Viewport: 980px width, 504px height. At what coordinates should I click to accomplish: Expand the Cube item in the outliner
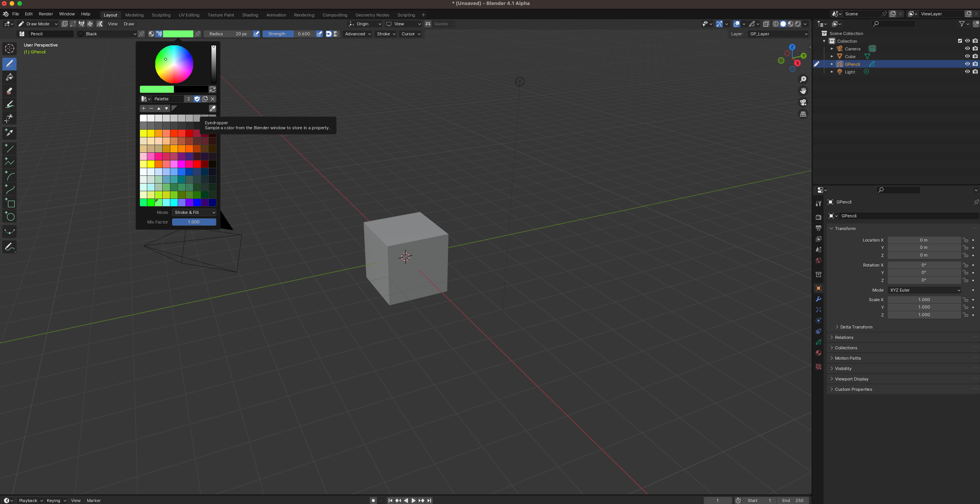coord(832,56)
